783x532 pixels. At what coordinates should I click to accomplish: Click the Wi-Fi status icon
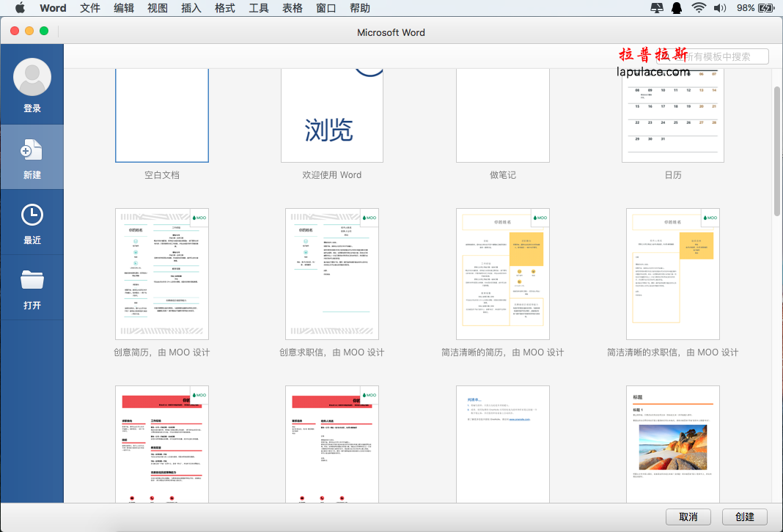pyautogui.click(x=699, y=8)
